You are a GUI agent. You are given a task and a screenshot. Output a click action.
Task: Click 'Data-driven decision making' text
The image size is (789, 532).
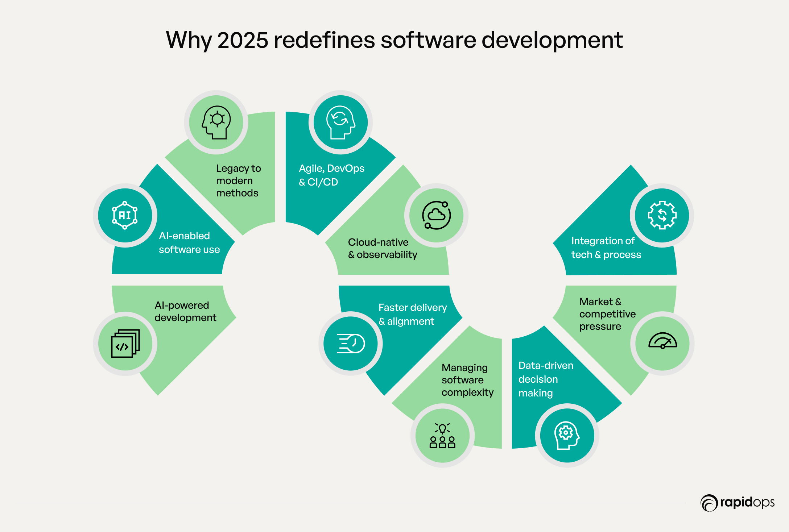[x=545, y=379]
